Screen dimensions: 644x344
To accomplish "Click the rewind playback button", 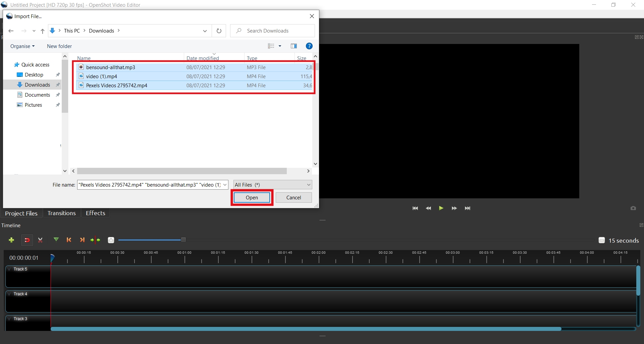I will pyautogui.click(x=428, y=208).
